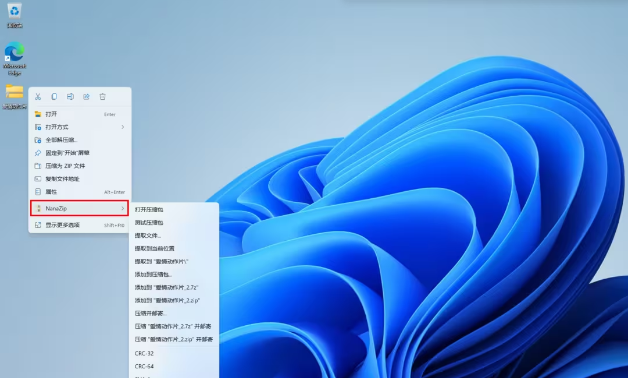The image size is (628, 378).
Task: Select the zipped folder icon on desktop
Action: [x=14, y=97]
